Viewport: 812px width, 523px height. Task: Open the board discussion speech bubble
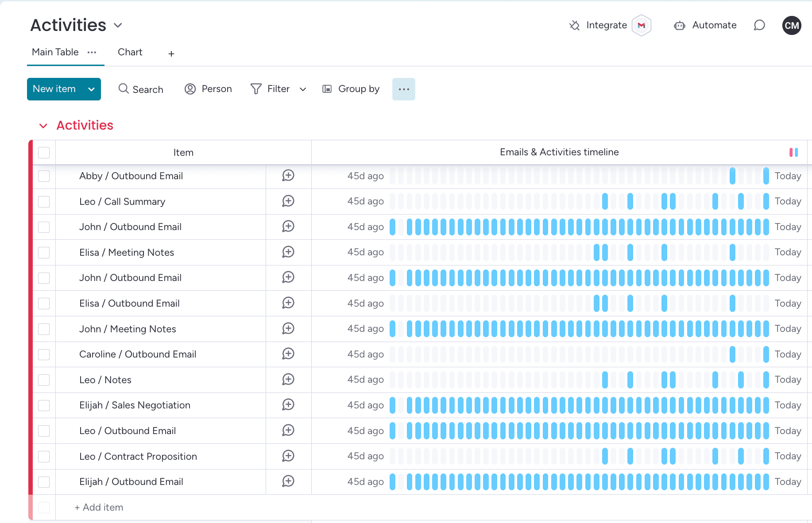(759, 25)
